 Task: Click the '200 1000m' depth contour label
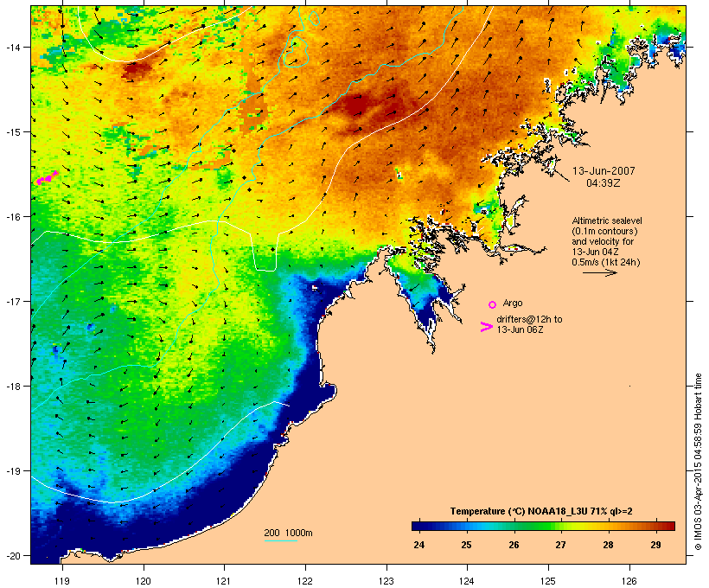click(x=288, y=533)
